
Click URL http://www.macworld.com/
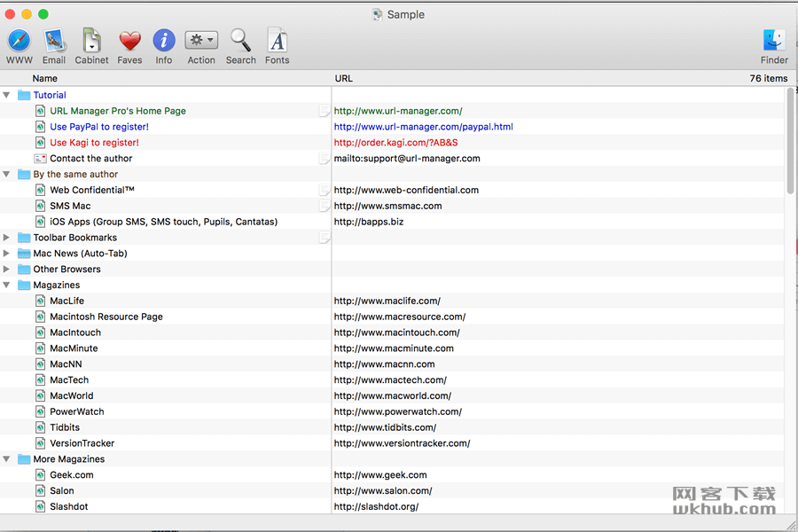393,395
